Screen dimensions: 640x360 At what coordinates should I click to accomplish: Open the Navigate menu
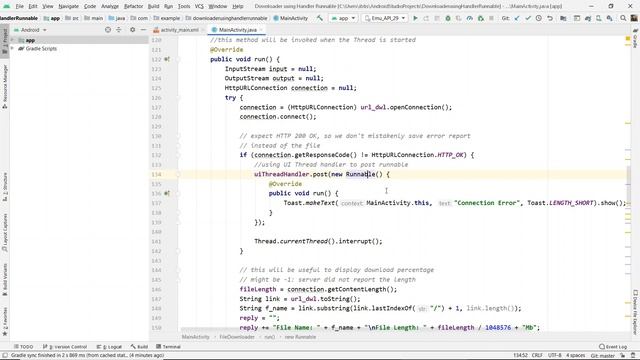68,7
